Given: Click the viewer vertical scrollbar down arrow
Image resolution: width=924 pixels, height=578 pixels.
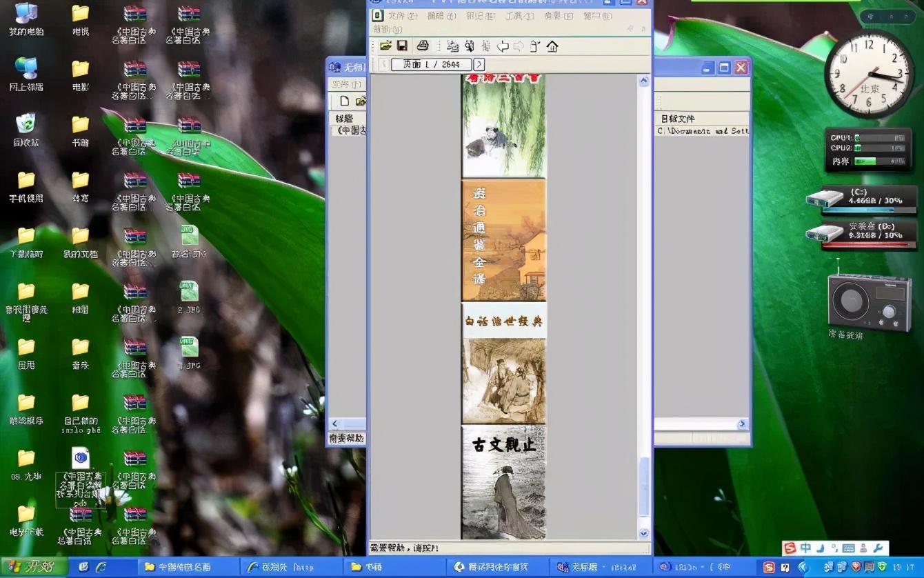Looking at the screenshot, I should (644, 533).
